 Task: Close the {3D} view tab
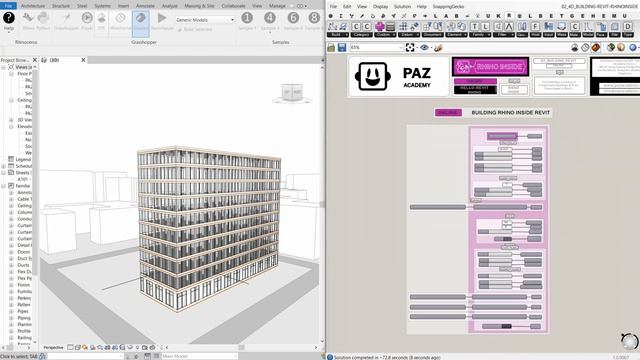(x=83, y=60)
